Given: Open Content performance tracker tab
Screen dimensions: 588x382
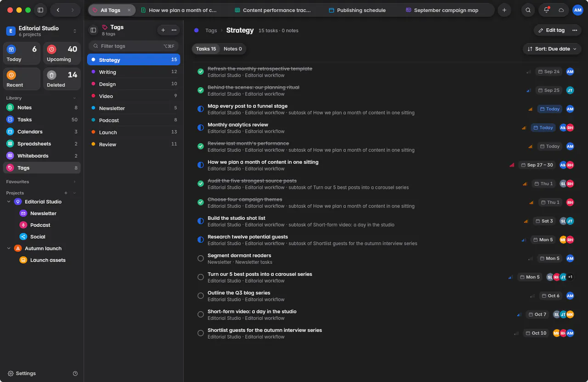Looking at the screenshot, I should [x=272, y=10].
